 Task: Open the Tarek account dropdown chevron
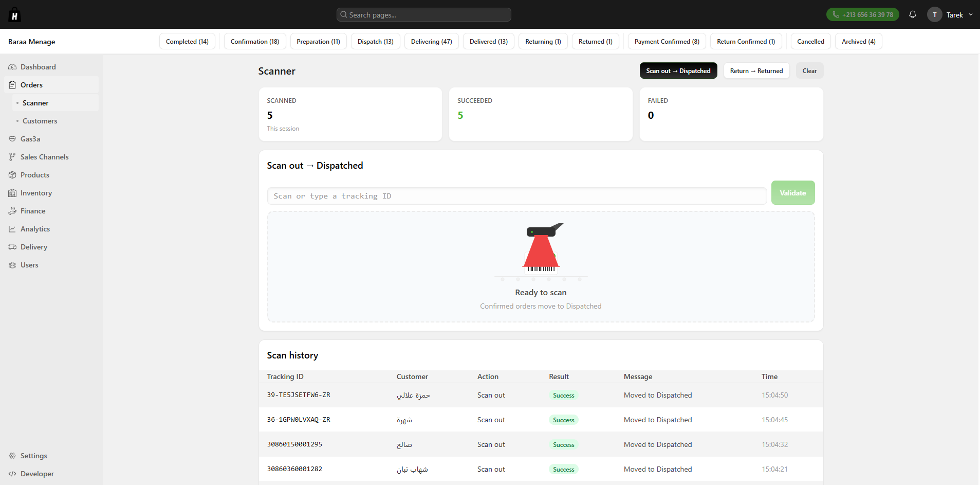pyautogui.click(x=971, y=14)
